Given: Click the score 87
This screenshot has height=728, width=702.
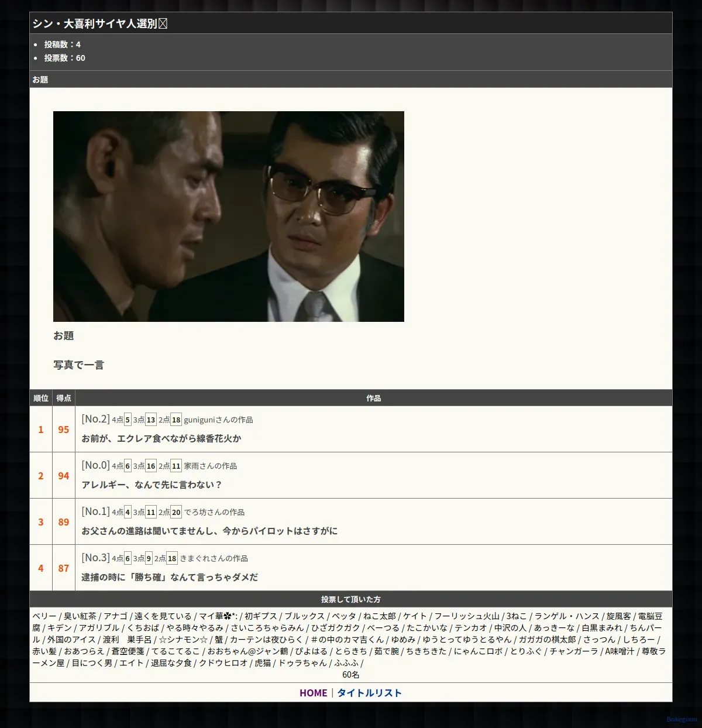Looking at the screenshot, I should pyautogui.click(x=64, y=568).
